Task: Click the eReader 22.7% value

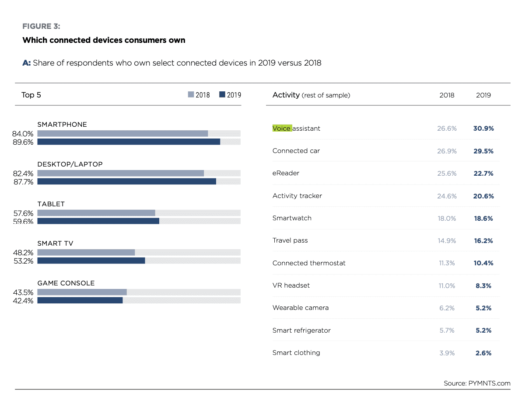Action: [483, 174]
